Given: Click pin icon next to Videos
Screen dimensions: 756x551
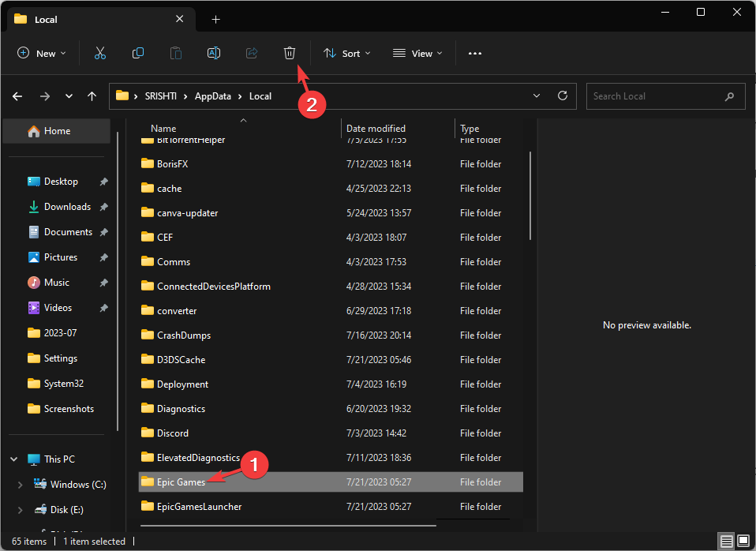Looking at the screenshot, I should click(103, 308).
